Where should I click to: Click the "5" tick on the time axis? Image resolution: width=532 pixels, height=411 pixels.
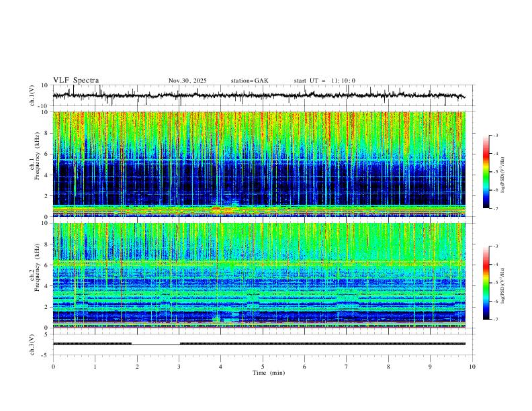(x=263, y=367)
